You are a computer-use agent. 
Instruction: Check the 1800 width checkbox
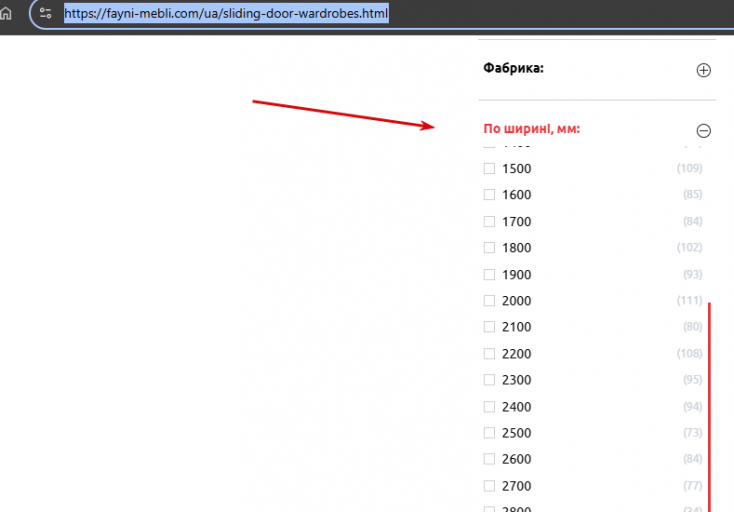point(489,248)
